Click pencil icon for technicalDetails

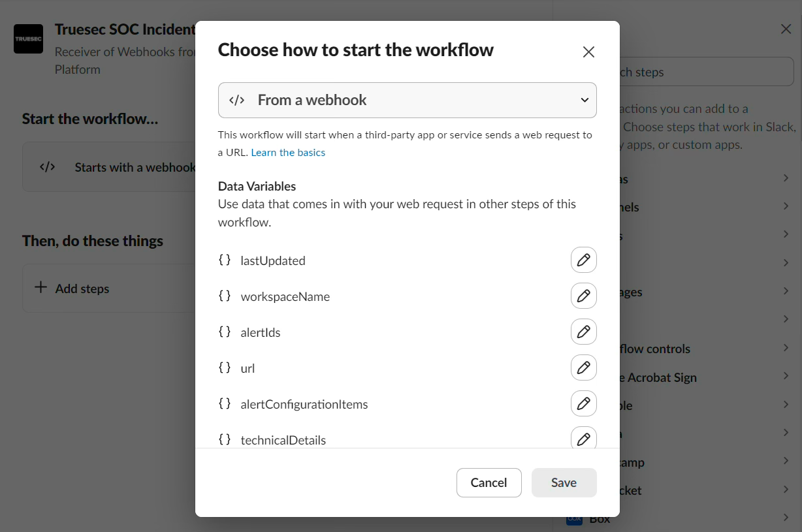point(583,439)
